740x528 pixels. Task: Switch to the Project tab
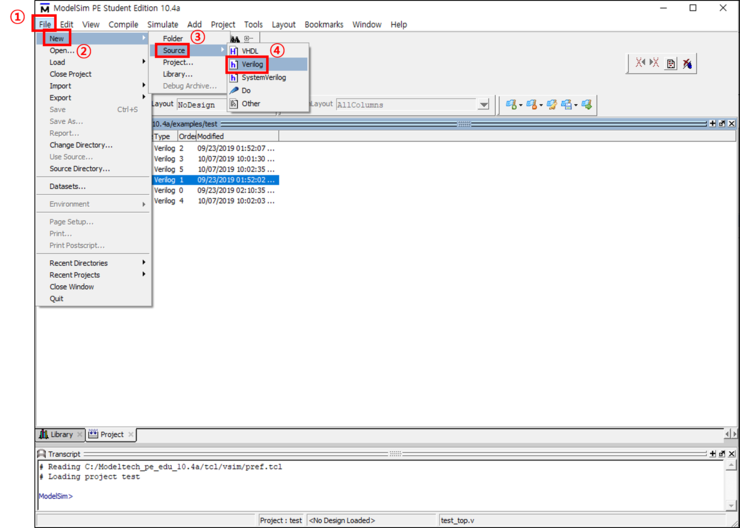[x=112, y=435]
